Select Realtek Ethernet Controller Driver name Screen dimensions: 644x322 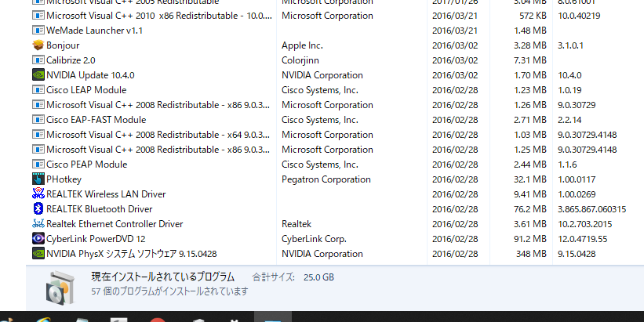click(115, 224)
